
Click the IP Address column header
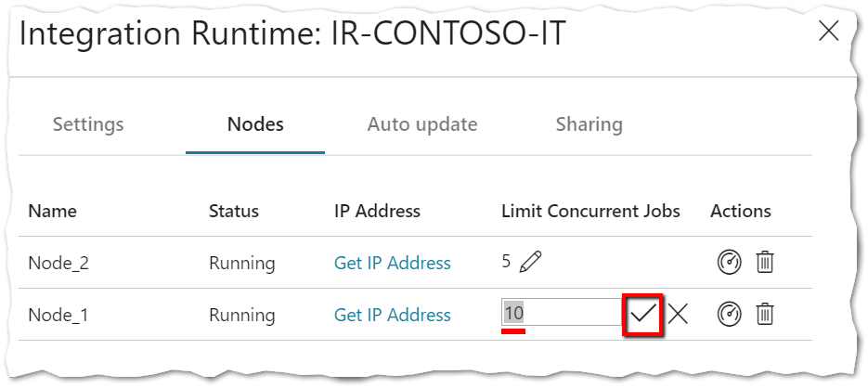click(377, 211)
